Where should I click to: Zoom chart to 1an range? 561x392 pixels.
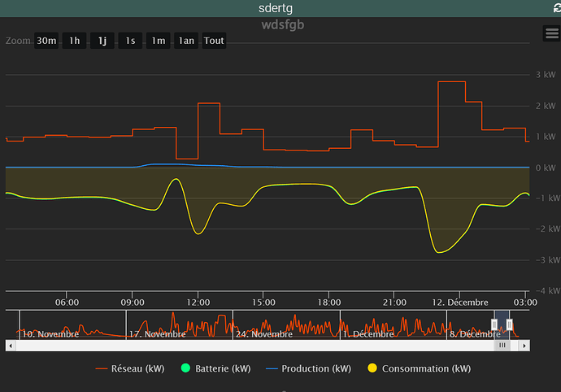[x=186, y=41]
